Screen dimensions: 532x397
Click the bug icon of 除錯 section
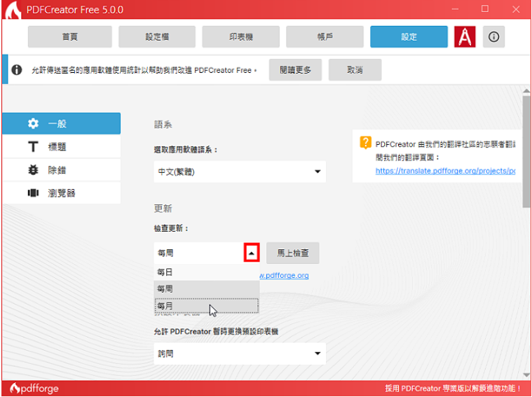point(33,170)
